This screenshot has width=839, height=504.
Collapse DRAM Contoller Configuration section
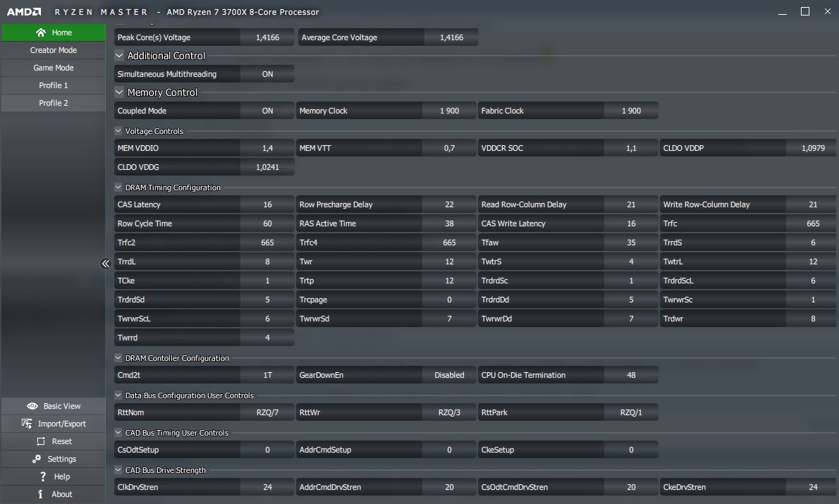tap(118, 358)
